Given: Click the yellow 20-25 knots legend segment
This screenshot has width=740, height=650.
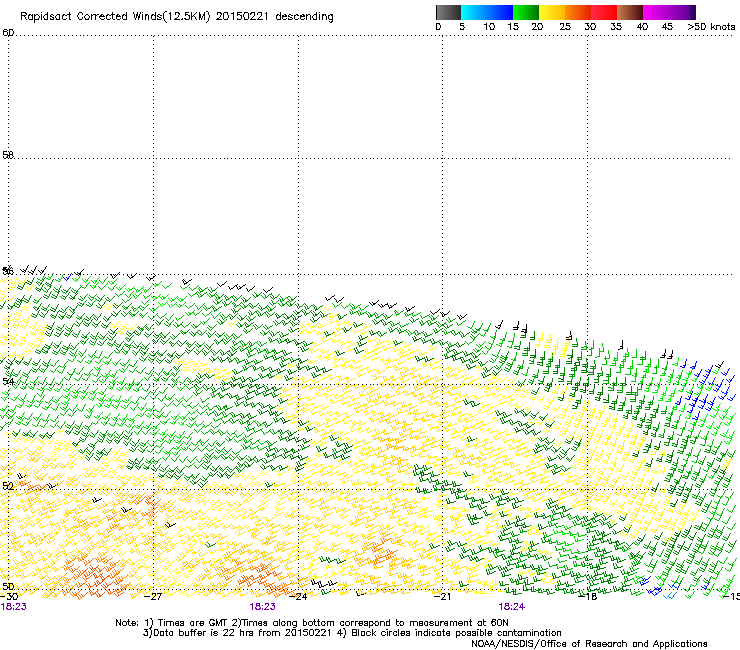Looking at the screenshot, I should coord(552,12).
